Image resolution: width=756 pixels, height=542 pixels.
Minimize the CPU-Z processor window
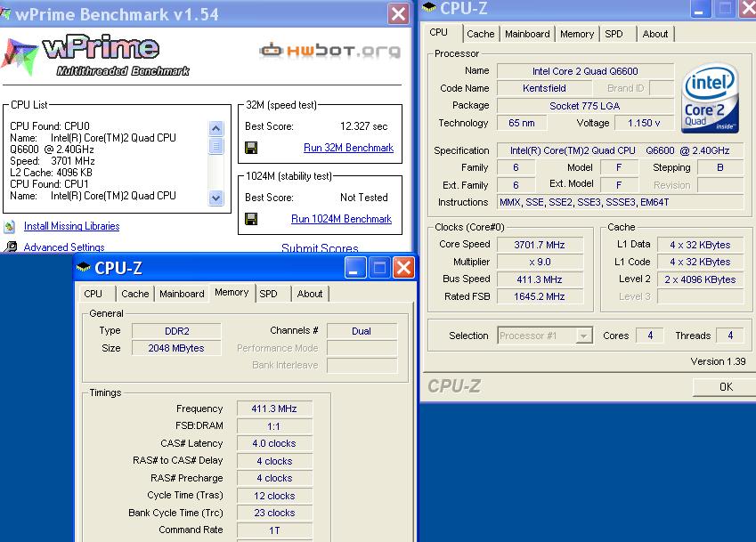click(x=700, y=8)
